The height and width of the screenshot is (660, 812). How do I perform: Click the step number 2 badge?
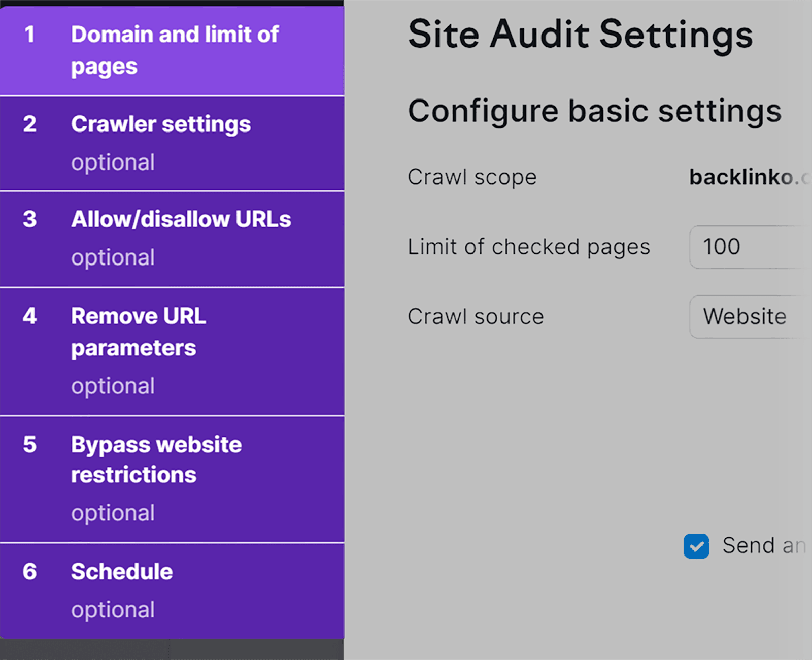click(29, 124)
